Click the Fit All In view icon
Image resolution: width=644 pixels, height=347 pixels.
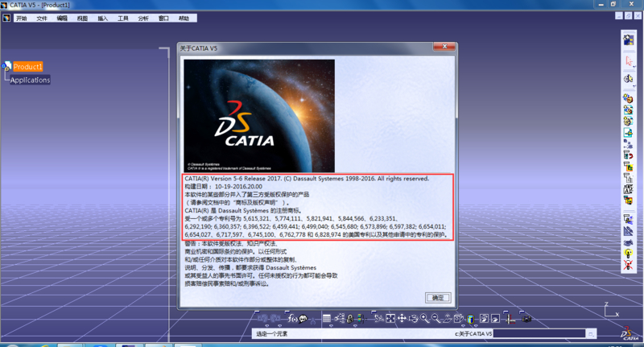click(x=390, y=319)
